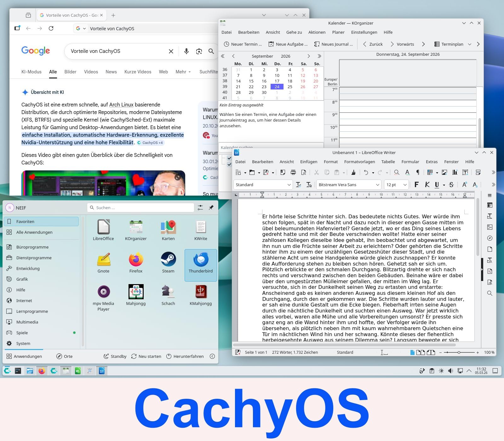Toggle formatting marks display in Writer
The width and height of the screenshot is (504, 441).
(418, 172)
